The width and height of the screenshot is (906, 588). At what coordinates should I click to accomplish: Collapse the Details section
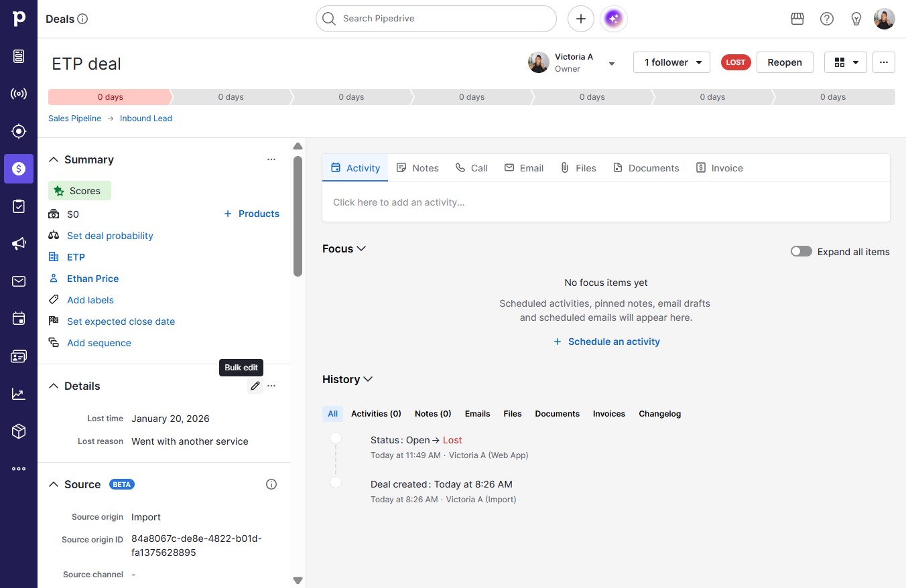coord(54,386)
